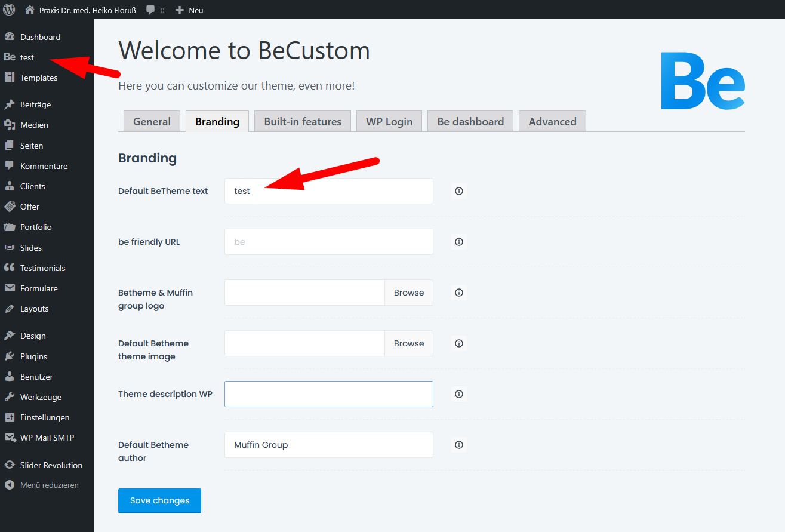Collapse the sidebar with Menü reduzieren
The width and height of the screenshot is (785, 532).
[49, 485]
